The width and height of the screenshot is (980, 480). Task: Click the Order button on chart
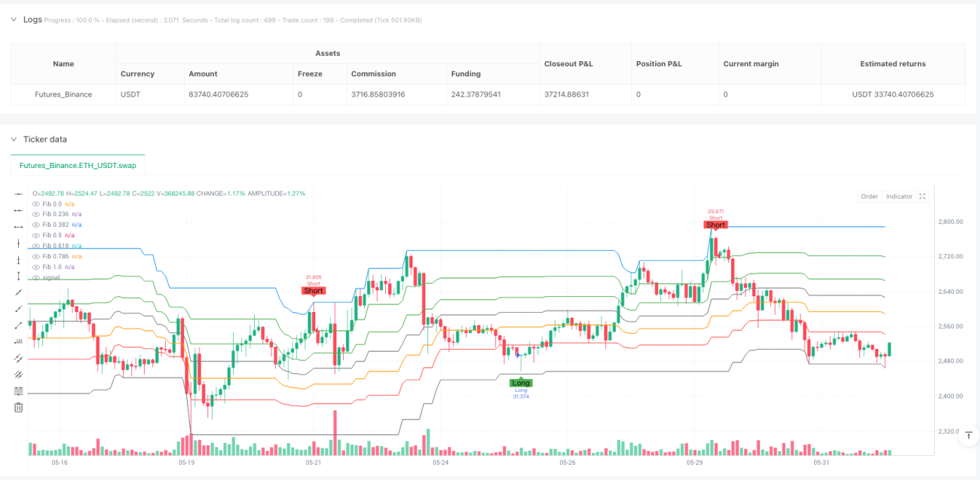869,196
